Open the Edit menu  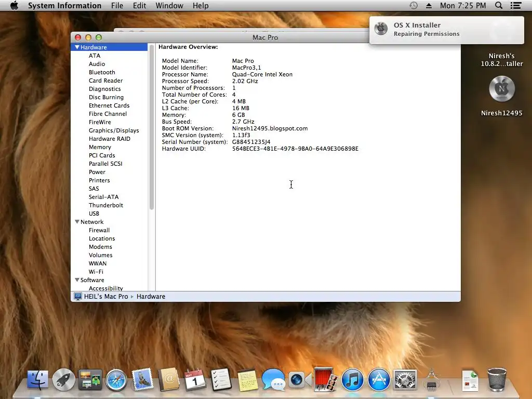[x=139, y=5]
